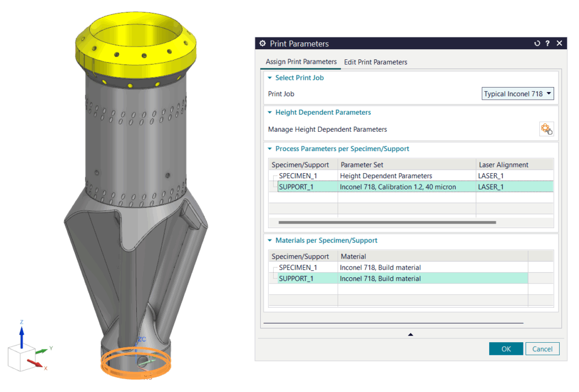Click the process parameters horizontal scrollbar
579x392 pixels.
(387, 223)
